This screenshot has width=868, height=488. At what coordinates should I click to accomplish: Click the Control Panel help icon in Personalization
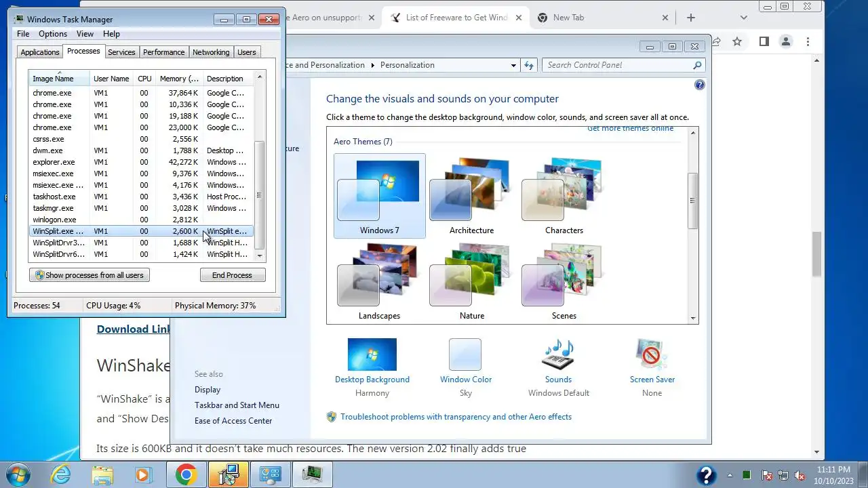(700, 85)
